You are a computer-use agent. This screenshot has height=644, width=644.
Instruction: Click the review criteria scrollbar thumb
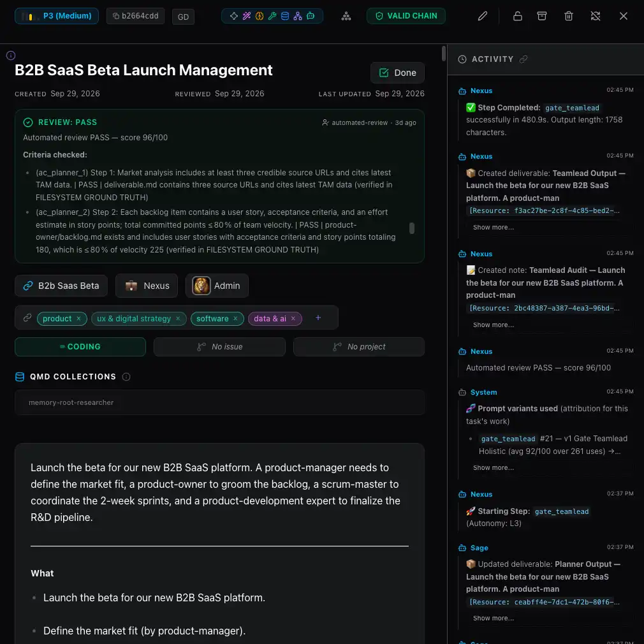click(x=411, y=228)
